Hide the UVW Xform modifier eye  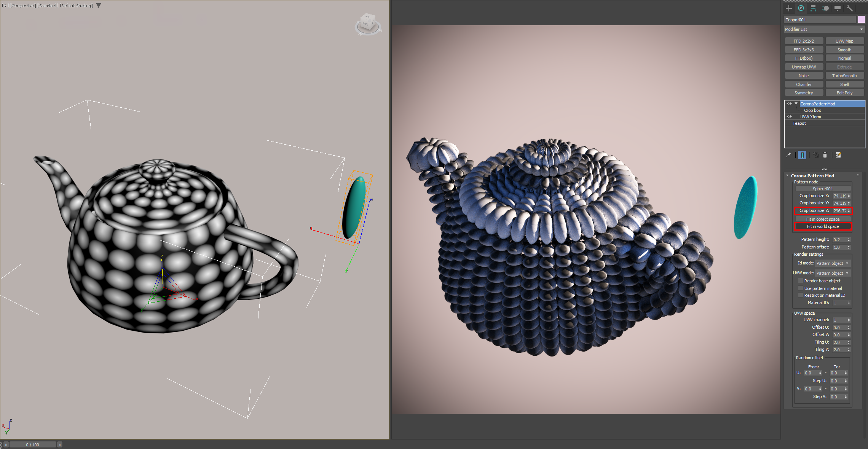click(789, 117)
